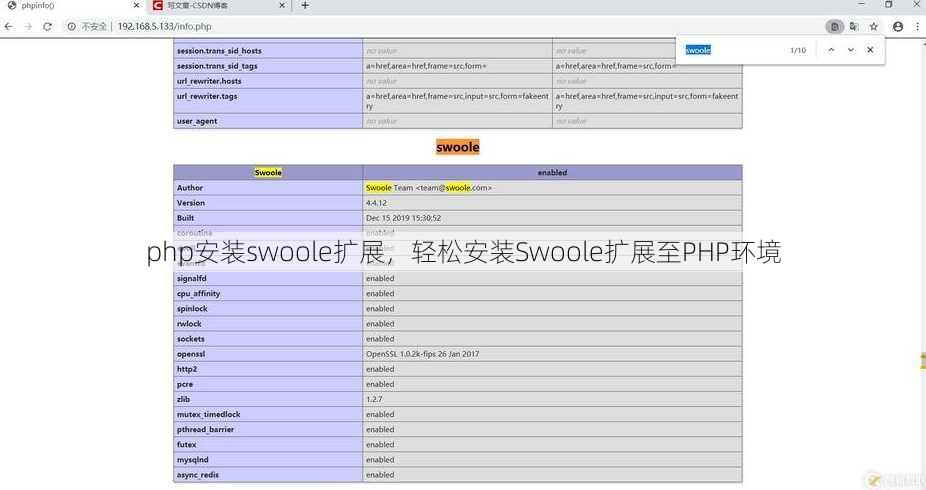
Task: Click the OpenSSL 1.0.2k-fips 26 Jan 2017 value
Action: 422,354
